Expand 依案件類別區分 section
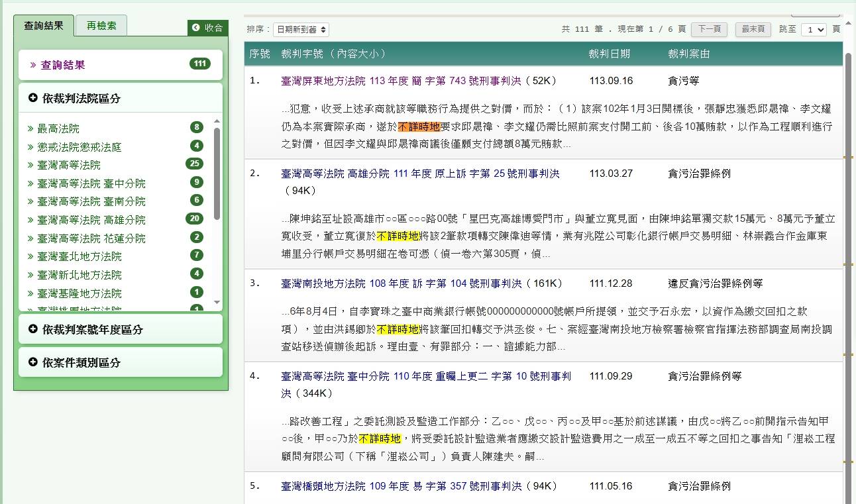856x504 pixels. pyautogui.click(x=120, y=362)
